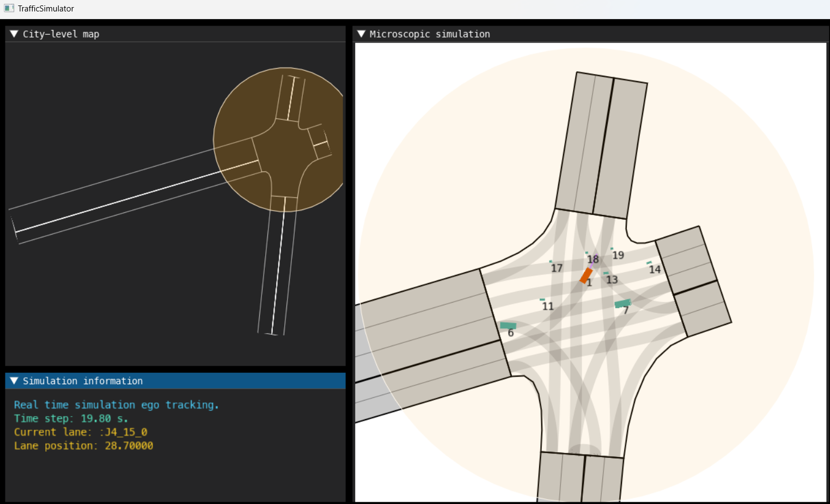Click the City-level map title bar
This screenshot has height=504, width=830.
tap(175, 34)
